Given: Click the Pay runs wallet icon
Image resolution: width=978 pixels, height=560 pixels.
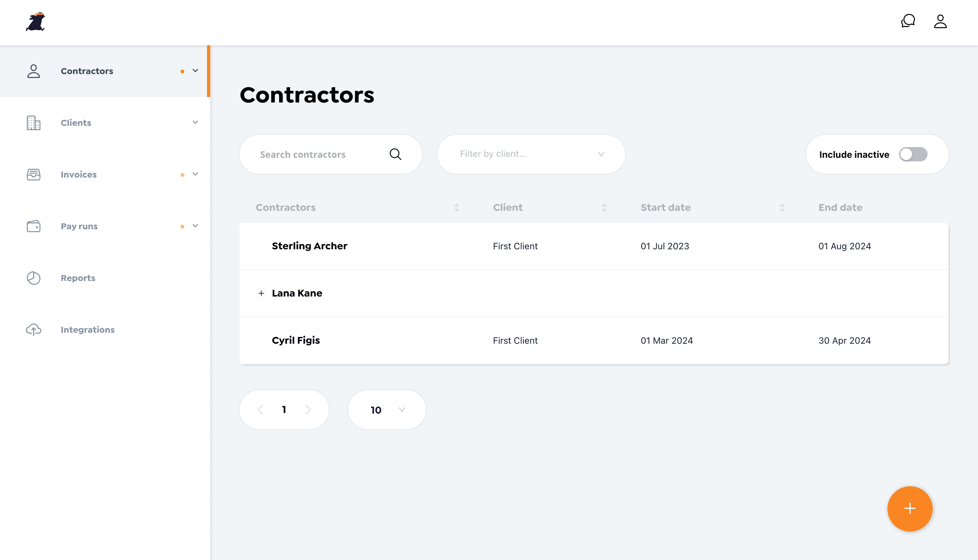Looking at the screenshot, I should click(x=33, y=226).
